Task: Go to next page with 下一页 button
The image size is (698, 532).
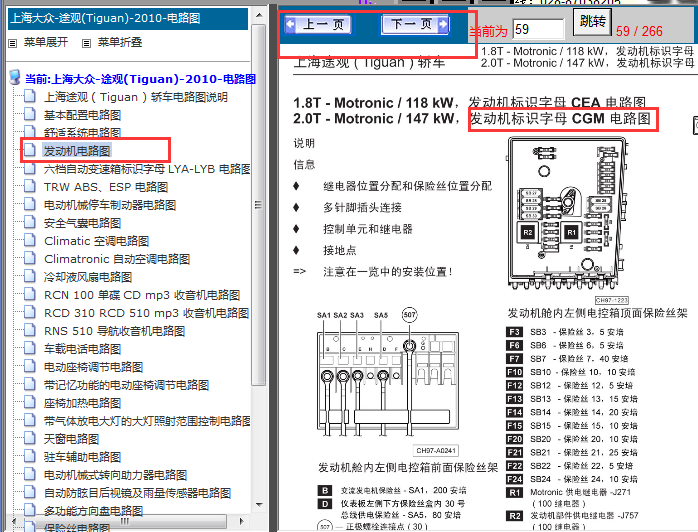Action: [415, 24]
